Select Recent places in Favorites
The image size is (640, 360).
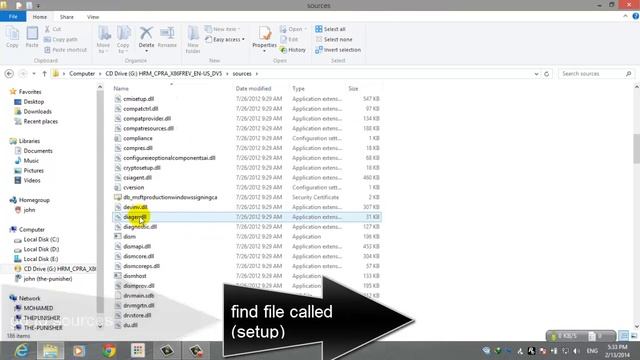(x=40, y=121)
